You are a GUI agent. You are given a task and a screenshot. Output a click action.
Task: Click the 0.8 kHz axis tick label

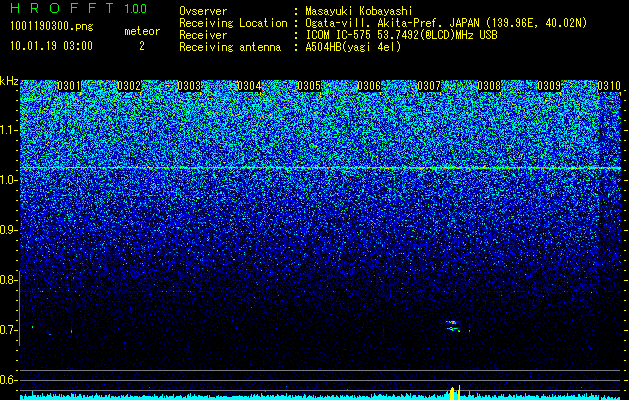9,280
